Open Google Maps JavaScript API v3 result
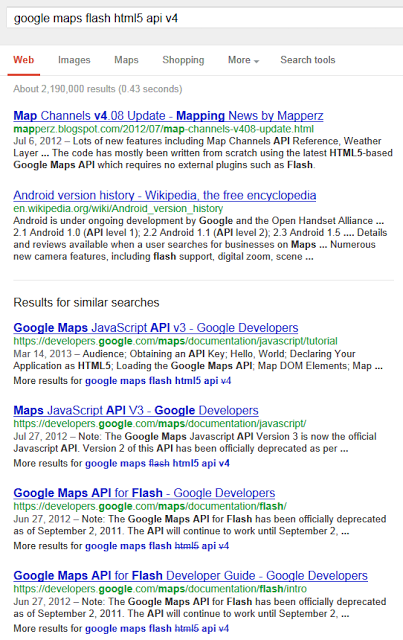The image size is (403, 640). [156, 328]
